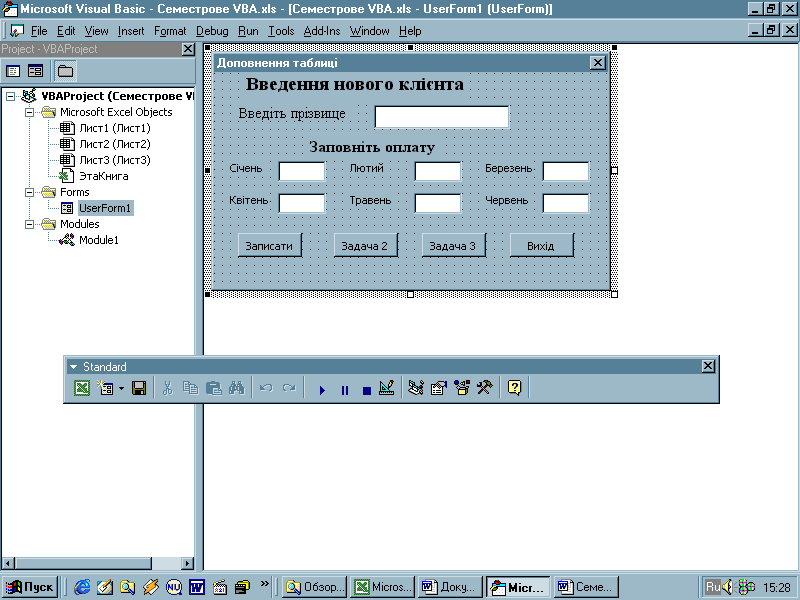
Task: Click the Записати button on form
Action: click(x=269, y=245)
